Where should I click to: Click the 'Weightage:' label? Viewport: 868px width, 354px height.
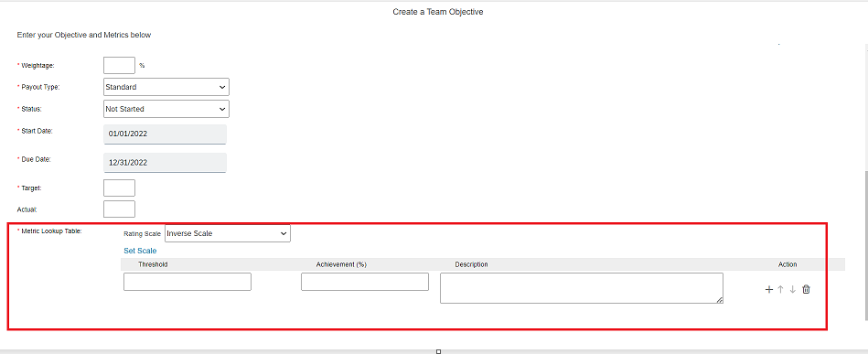38,65
